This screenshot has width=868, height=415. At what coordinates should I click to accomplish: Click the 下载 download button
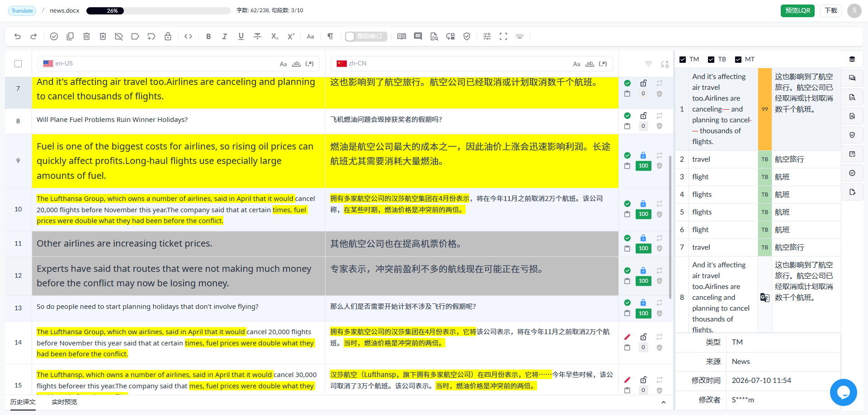[x=831, y=11]
